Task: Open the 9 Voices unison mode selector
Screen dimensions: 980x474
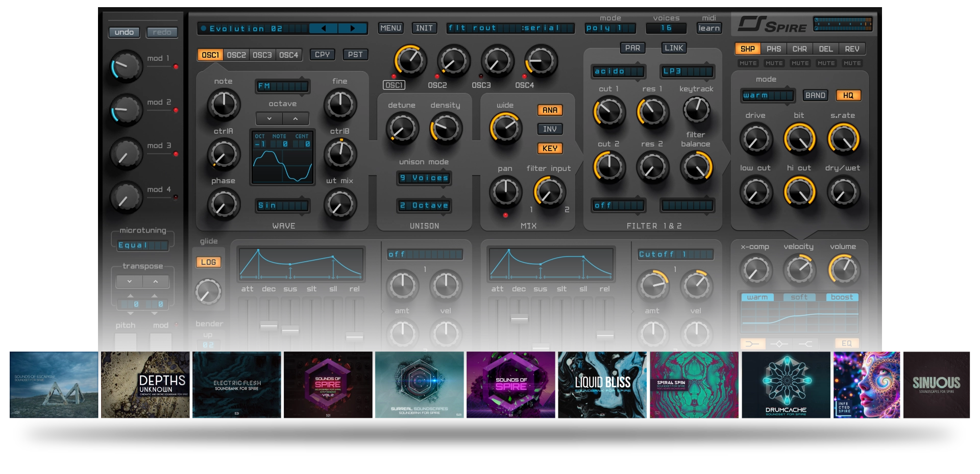Action: click(424, 178)
